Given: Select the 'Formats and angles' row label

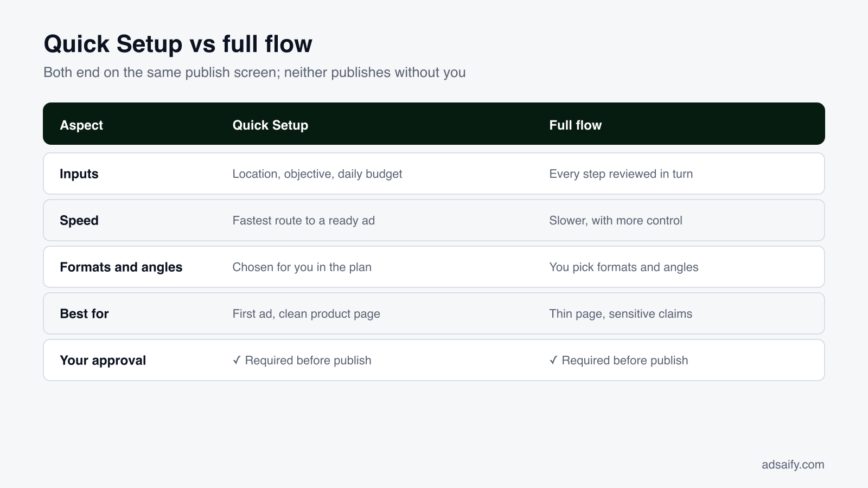Looking at the screenshot, I should pyautogui.click(x=121, y=267).
